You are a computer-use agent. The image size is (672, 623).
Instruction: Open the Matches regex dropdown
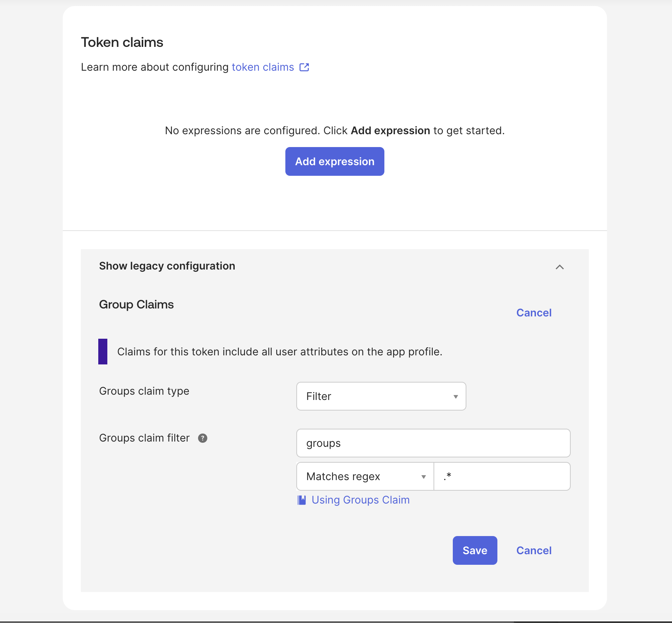pos(365,476)
